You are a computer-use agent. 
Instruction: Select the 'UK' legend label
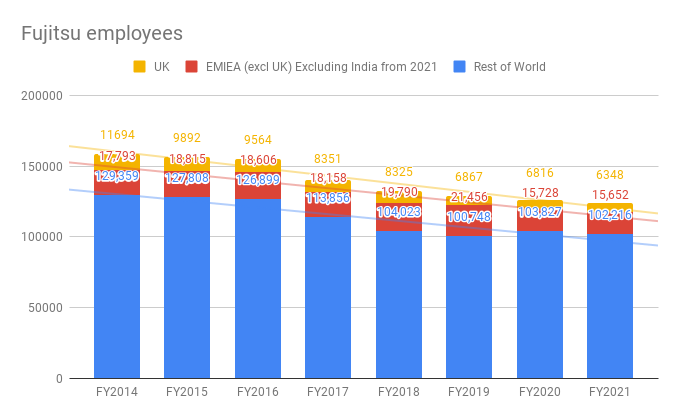pyautogui.click(x=162, y=67)
